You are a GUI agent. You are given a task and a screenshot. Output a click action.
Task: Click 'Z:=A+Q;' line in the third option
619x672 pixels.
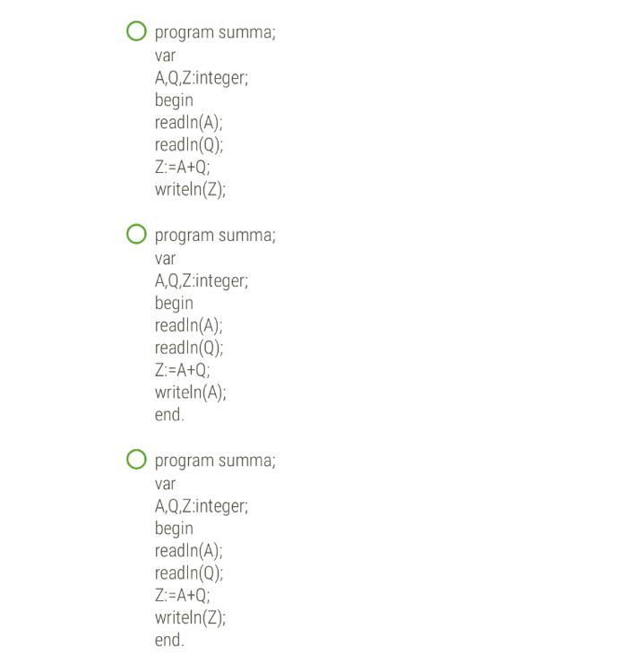(183, 596)
